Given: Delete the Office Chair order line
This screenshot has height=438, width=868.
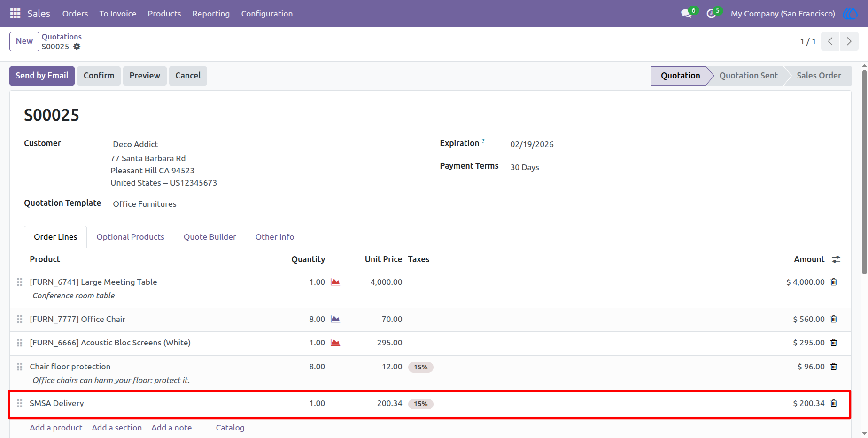Looking at the screenshot, I should click(x=834, y=319).
